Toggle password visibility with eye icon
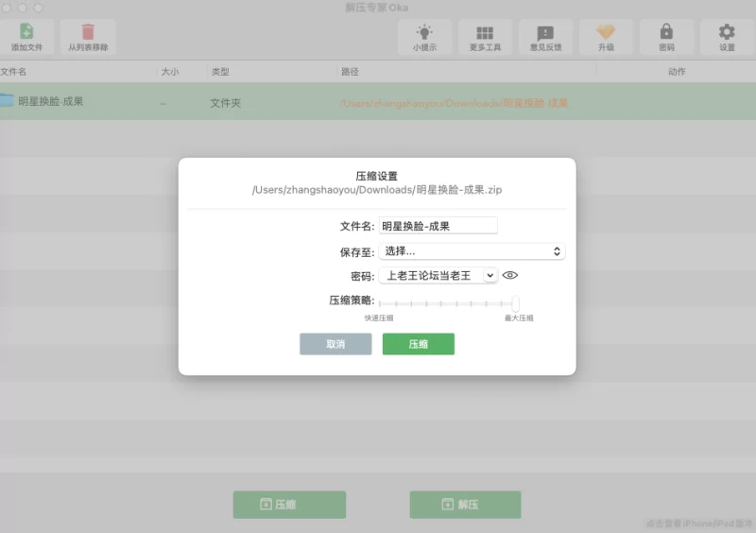 (x=510, y=276)
